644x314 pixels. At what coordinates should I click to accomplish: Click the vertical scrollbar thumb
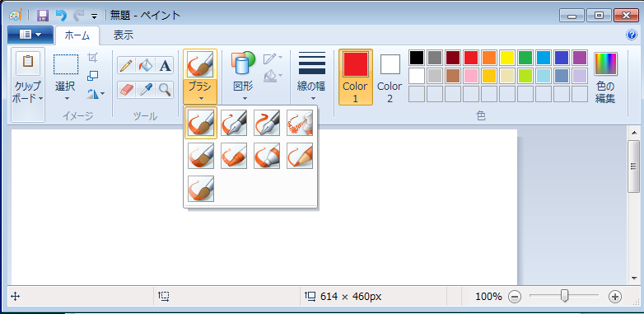click(634, 166)
